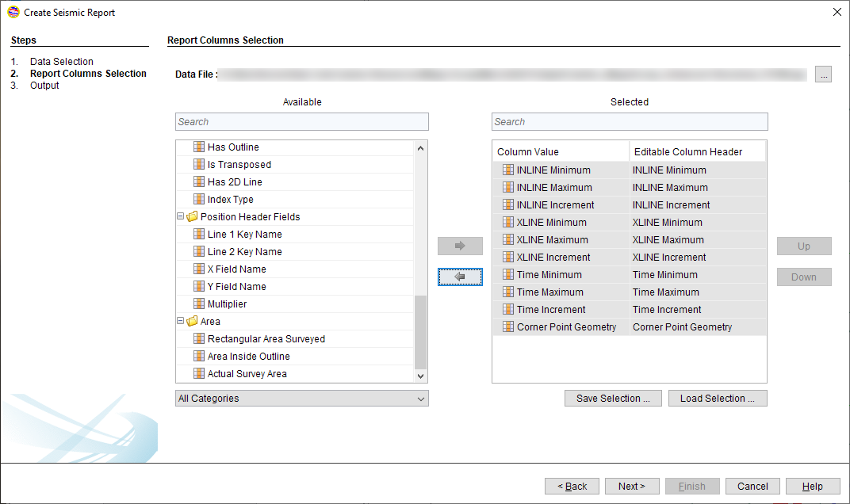Go back with the Back button
The height and width of the screenshot is (504, 850).
(x=572, y=486)
